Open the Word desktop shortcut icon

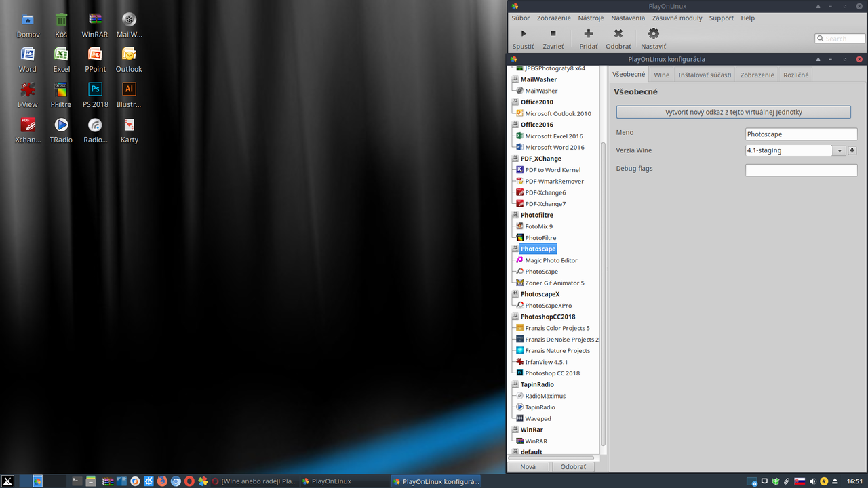pos(28,54)
